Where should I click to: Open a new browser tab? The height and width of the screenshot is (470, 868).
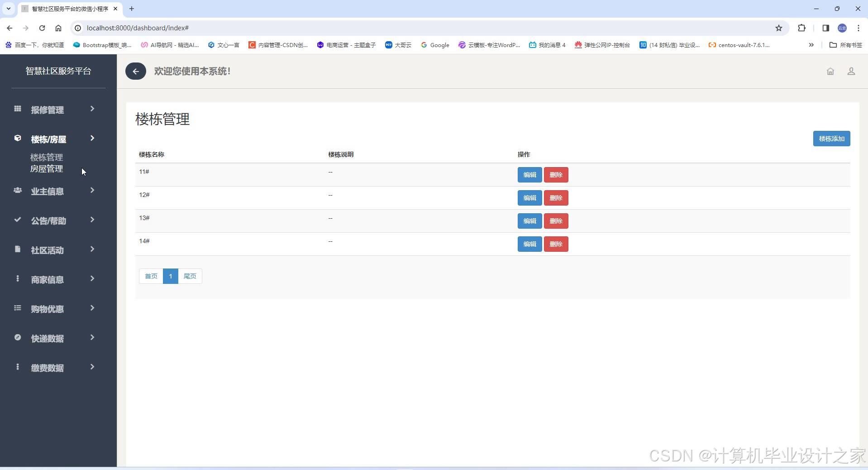(x=132, y=9)
